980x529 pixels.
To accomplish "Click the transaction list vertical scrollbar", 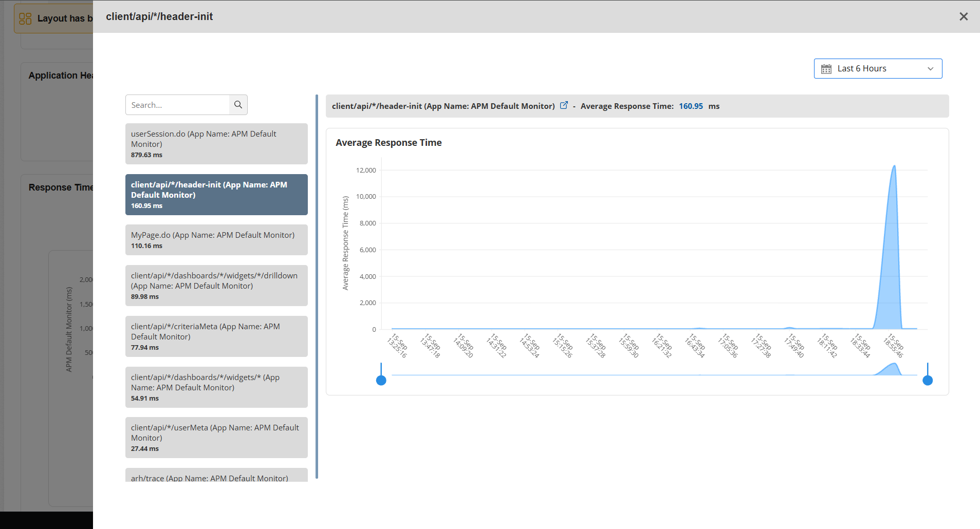I will point(317,287).
